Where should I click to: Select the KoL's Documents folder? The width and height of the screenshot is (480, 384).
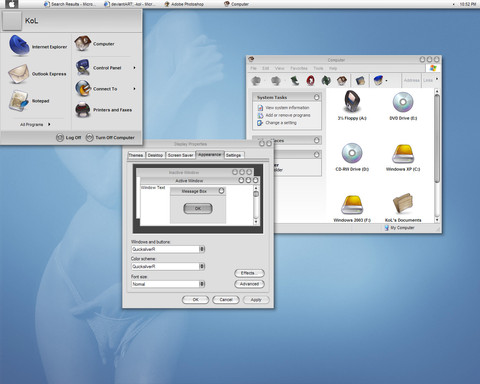pyautogui.click(x=403, y=208)
